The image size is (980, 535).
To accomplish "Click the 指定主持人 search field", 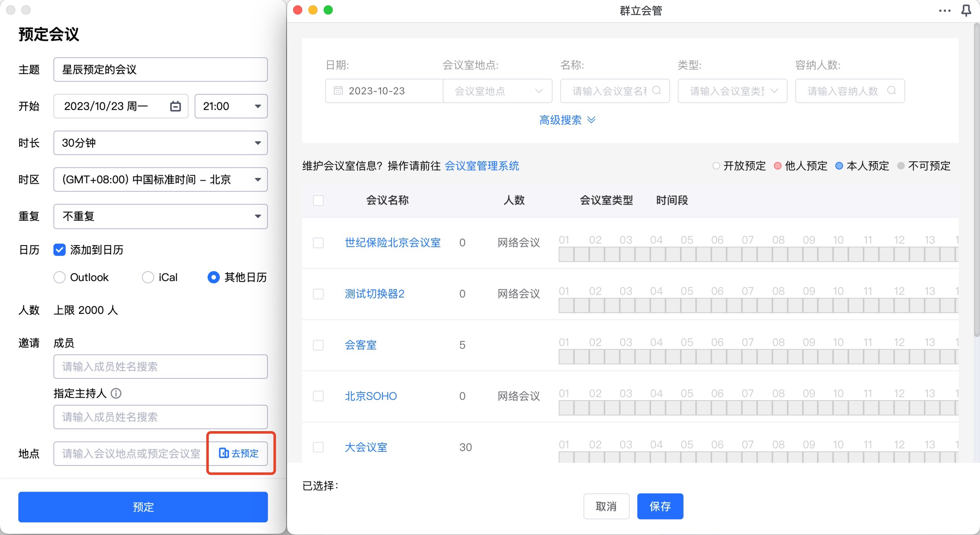I will 161,417.
